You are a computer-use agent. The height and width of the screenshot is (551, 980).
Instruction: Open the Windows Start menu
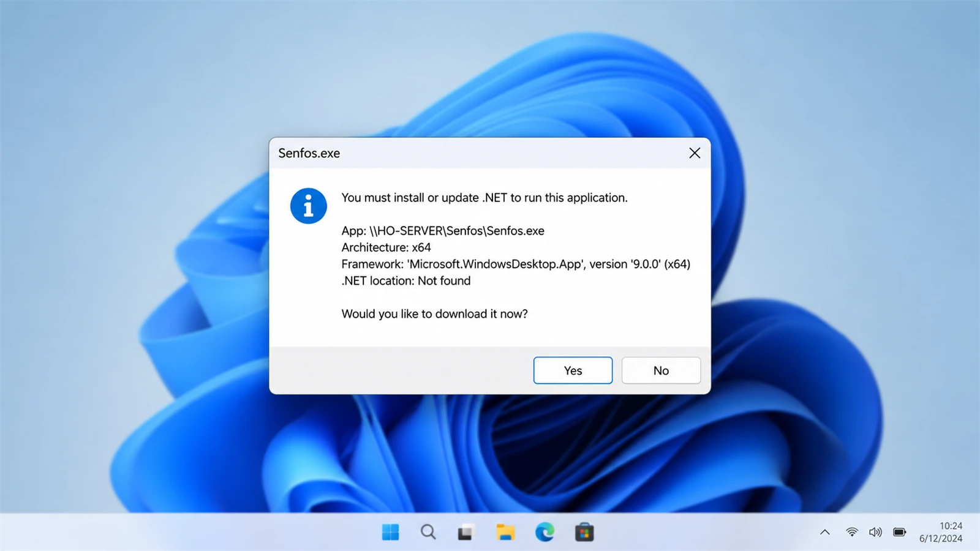click(390, 532)
